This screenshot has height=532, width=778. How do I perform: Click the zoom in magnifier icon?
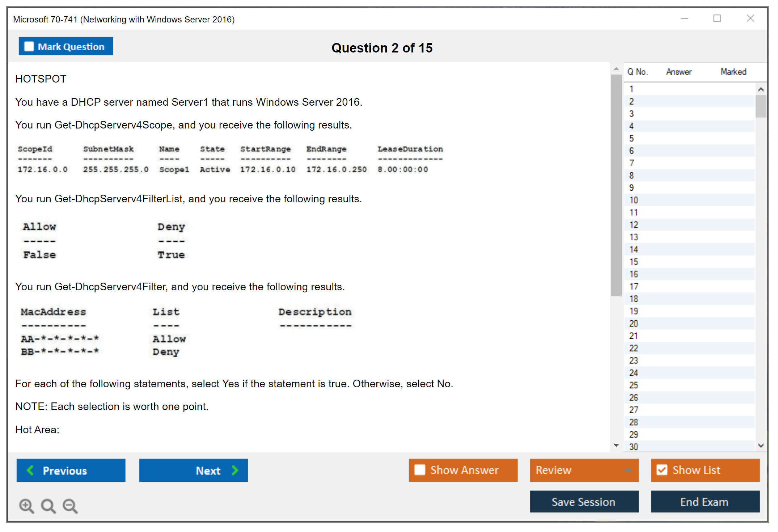[x=26, y=506]
